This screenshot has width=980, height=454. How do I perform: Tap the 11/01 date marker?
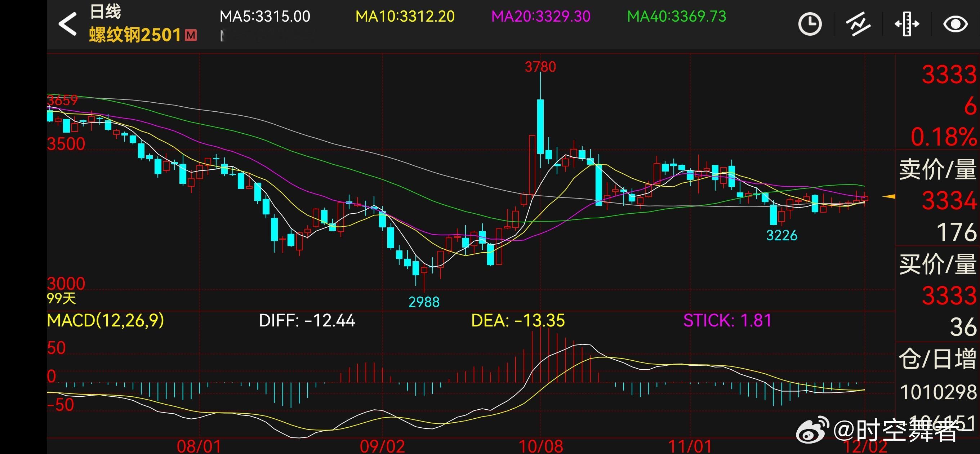pos(690,446)
